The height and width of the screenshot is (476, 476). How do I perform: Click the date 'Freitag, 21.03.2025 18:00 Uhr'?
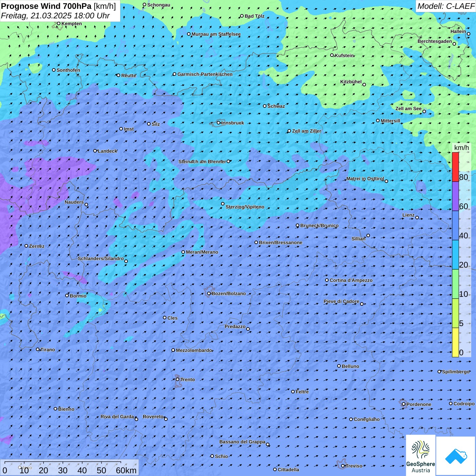pos(55,16)
